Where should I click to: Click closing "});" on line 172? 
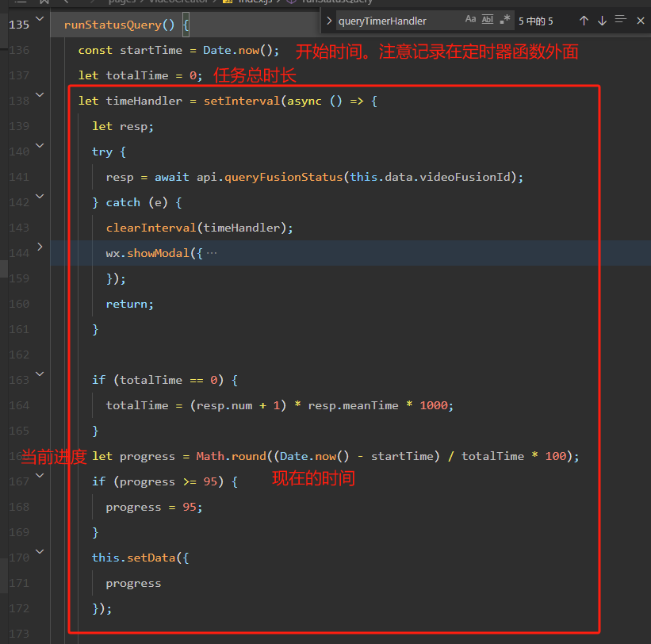click(x=101, y=608)
